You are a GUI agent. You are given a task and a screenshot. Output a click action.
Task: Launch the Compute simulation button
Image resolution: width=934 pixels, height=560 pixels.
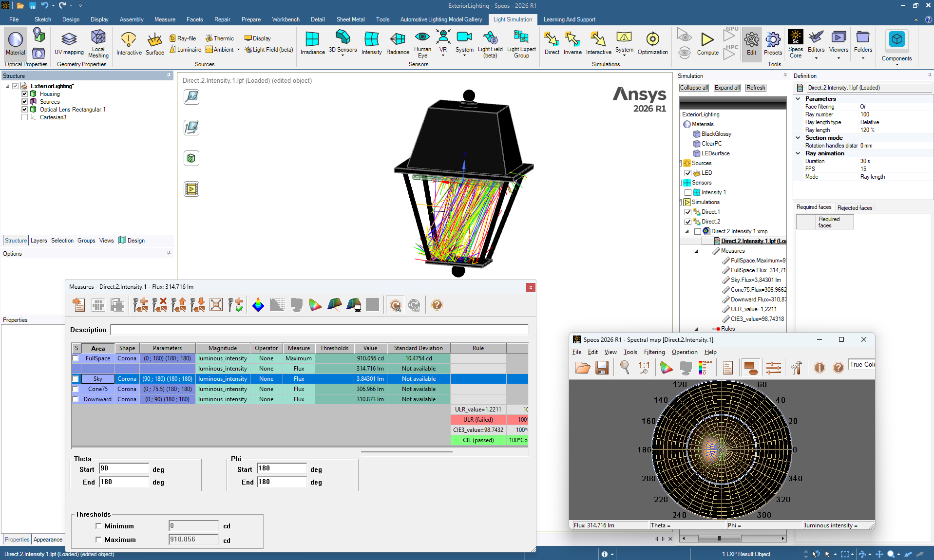tap(707, 43)
